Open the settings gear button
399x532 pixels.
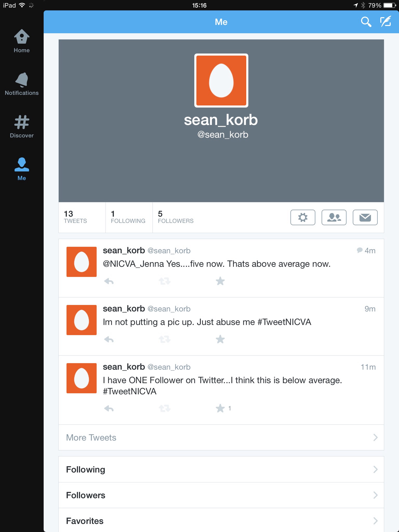303,217
